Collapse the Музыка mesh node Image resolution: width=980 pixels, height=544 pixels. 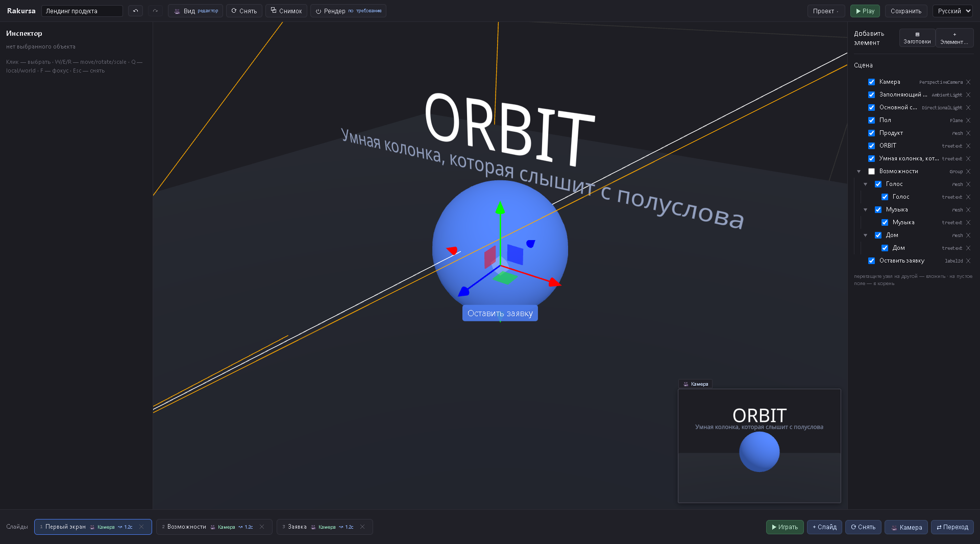tap(865, 210)
